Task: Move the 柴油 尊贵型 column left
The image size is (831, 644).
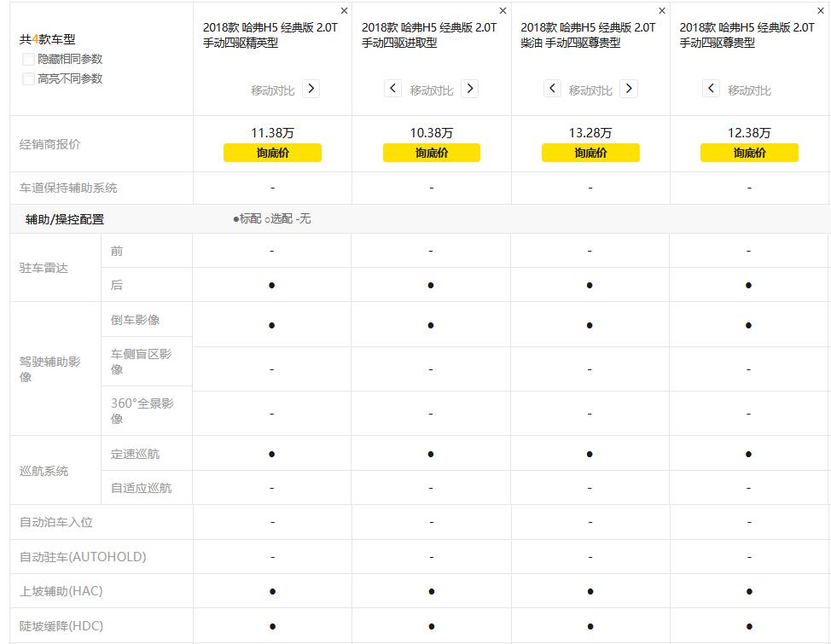Action: click(x=550, y=88)
